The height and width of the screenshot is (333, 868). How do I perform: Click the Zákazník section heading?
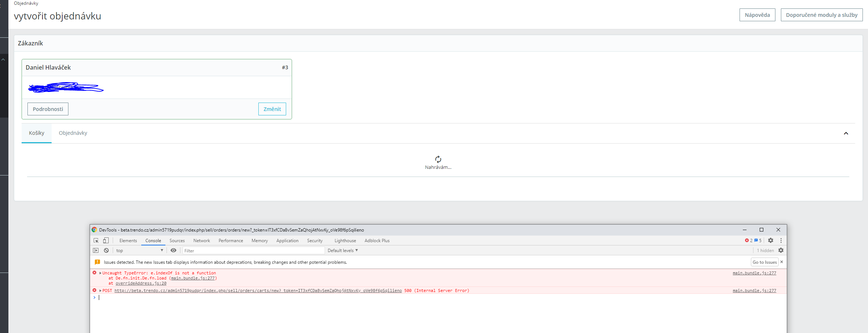click(30, 43)
